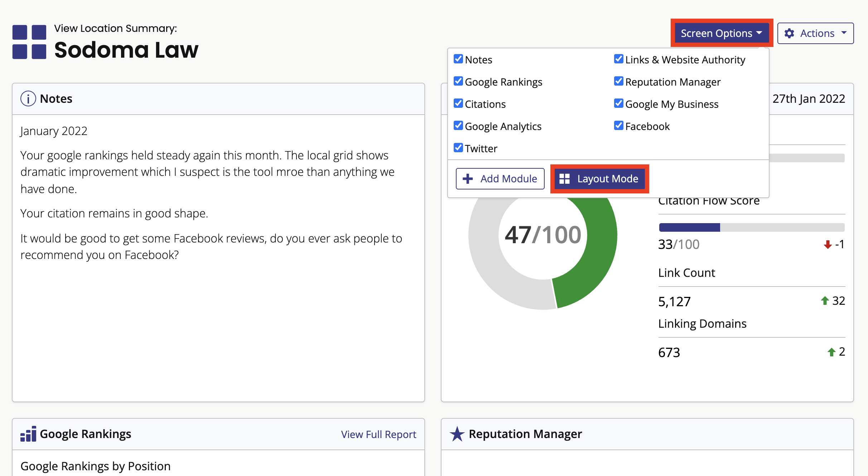
Task: Toggle the Google Analytics checkbox
Action: tap(458, 125)
